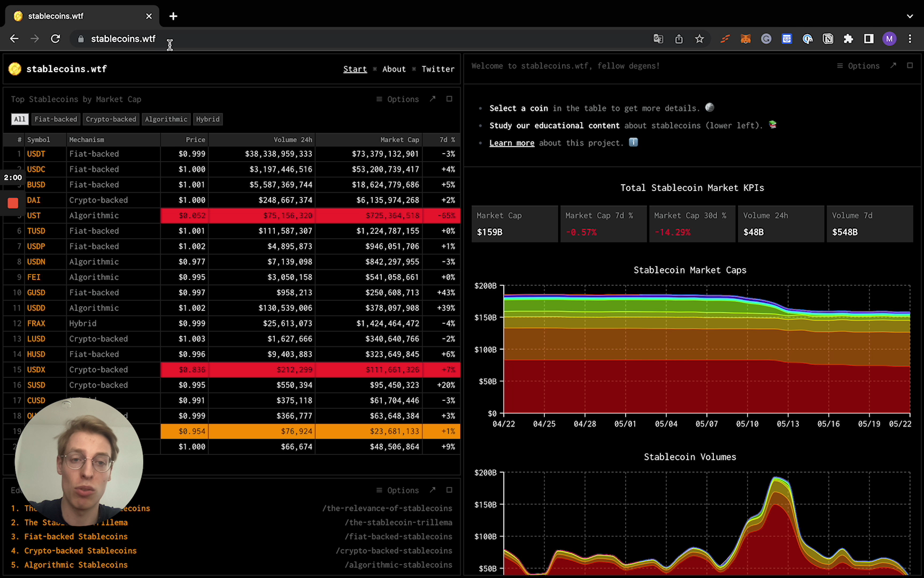The height and width of the screenshot is (578, 924).
Task: Sort table by Symbol column
Action: coord(38,139)
